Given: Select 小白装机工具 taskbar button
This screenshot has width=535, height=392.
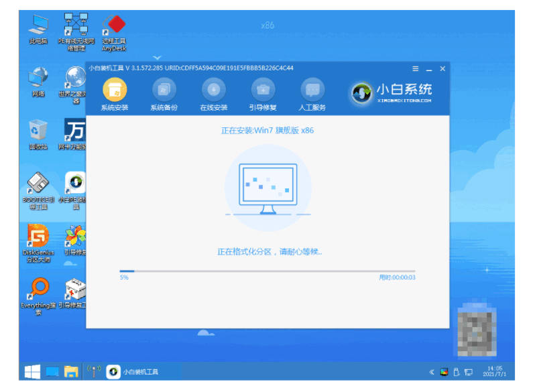Looking at the screenshot, I should tap(132, 372).
